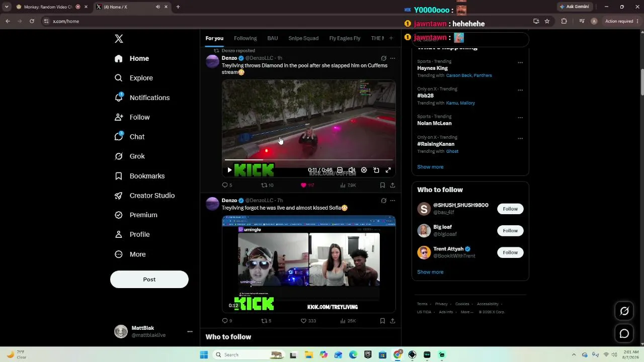Open more options for #bb28 trend
Viewport: 644px width, 362px height.
point(520,90)
